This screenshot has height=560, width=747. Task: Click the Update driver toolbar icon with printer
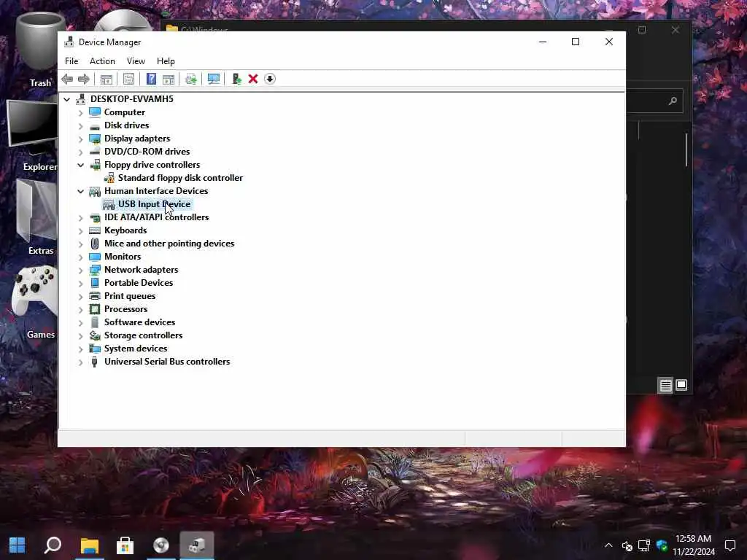pos(191,79)
